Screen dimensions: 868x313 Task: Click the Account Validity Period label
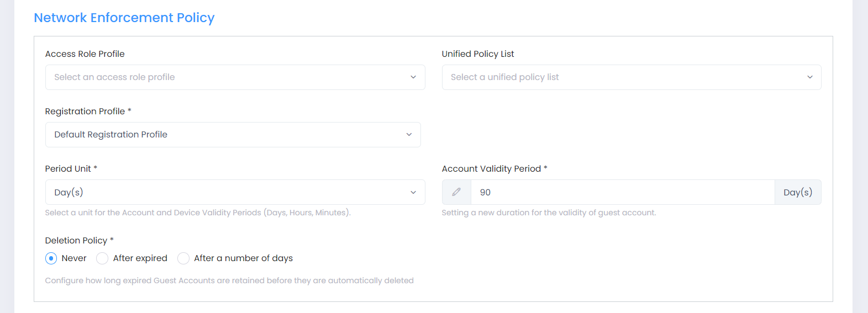point(491,169)
